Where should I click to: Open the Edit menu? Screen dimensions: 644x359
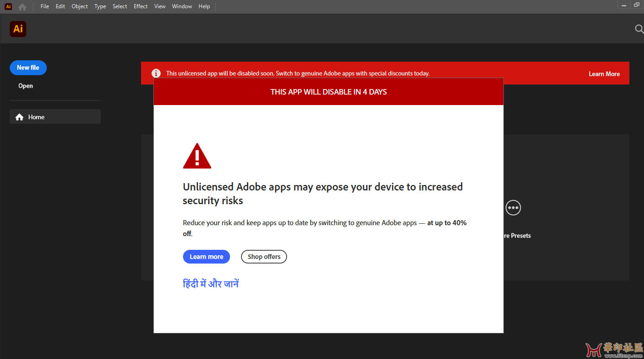(x=60, y=6)
